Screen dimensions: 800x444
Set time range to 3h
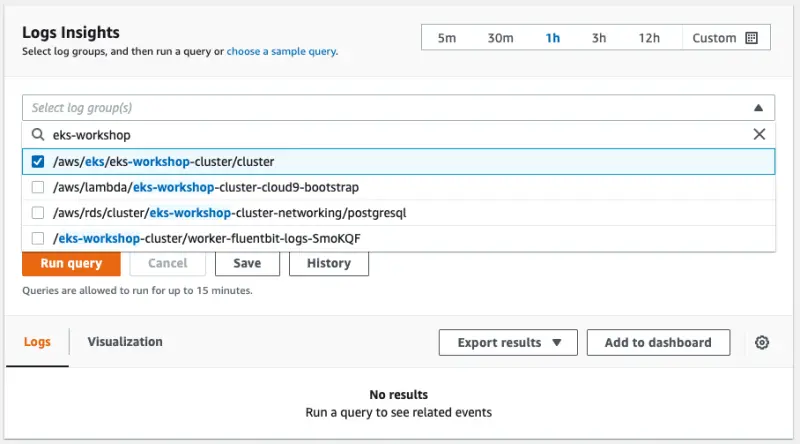click(x=599, y=38)
